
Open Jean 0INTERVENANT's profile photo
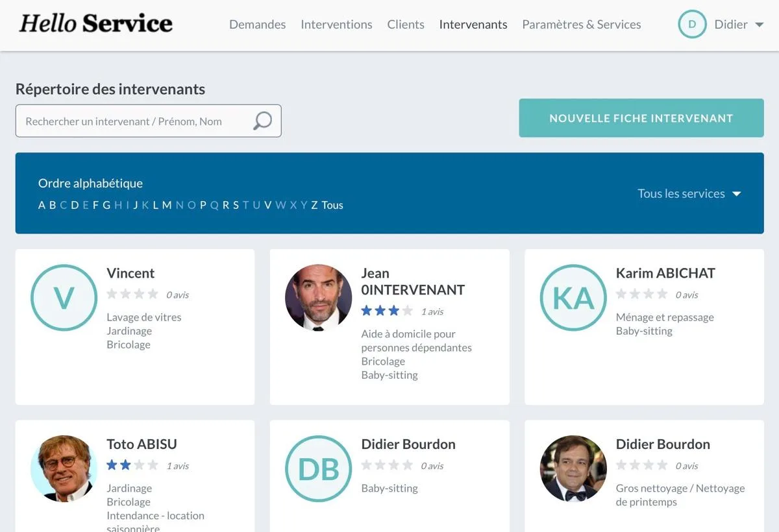[x=319, y=297]
